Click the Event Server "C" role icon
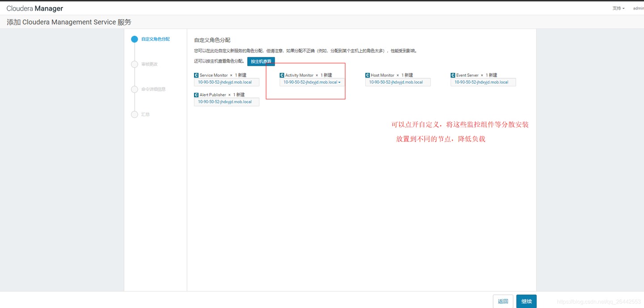The image size is (644, 308). 452,76
